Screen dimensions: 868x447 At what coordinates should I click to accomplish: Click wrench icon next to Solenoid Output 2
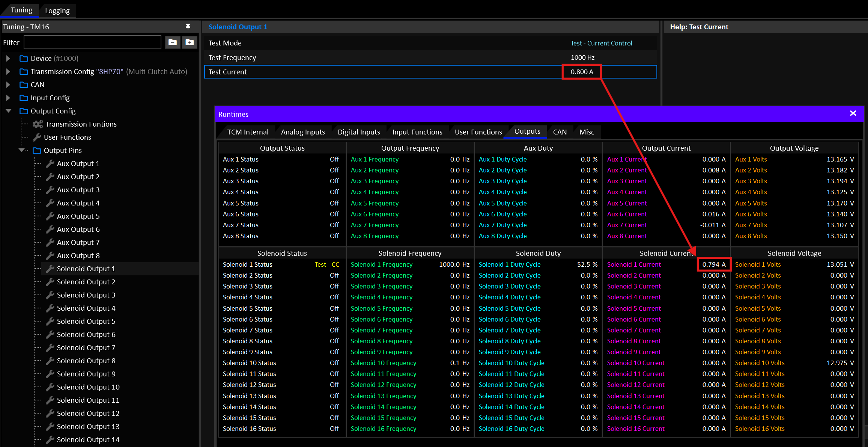pyautogui.click(x=50, y=282)
